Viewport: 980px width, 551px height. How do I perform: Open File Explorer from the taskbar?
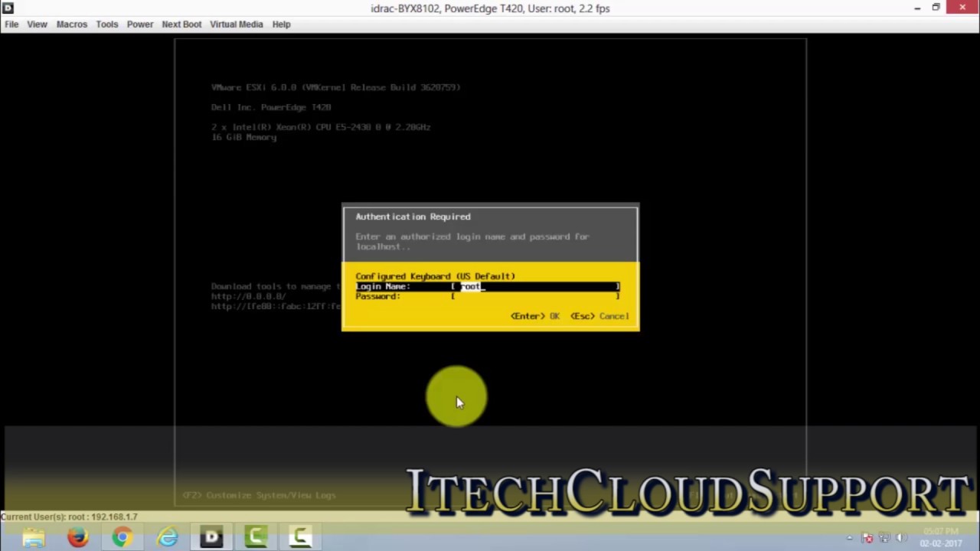pyautogui.click(x=34, y=537)
